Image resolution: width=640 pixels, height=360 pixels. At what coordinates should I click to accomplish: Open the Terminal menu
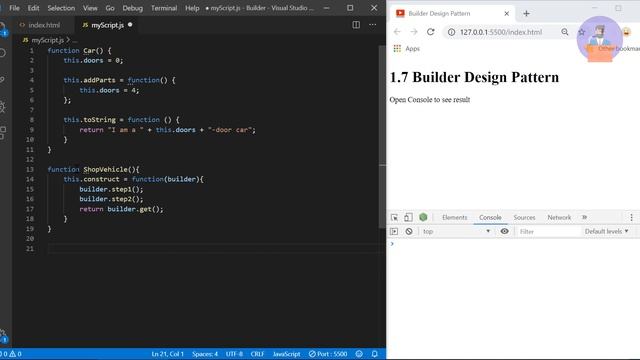(164, 8)
